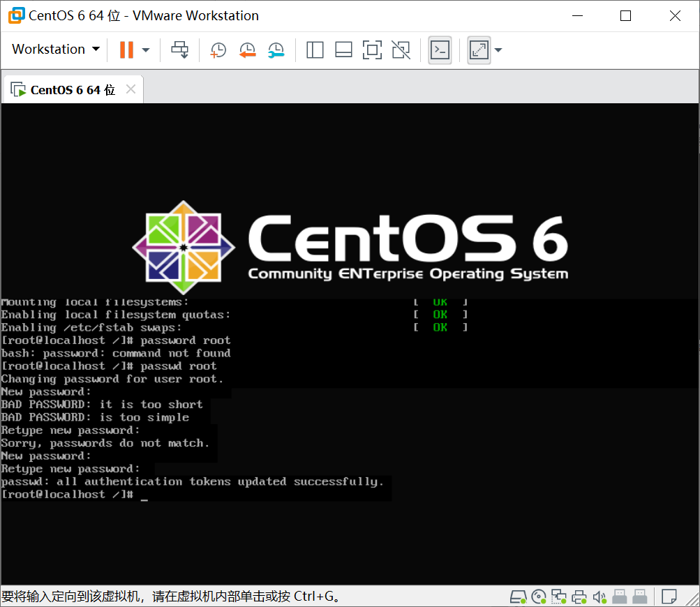
Task: Open the Snapshot Manager
Action: click(x=276, y=50)
